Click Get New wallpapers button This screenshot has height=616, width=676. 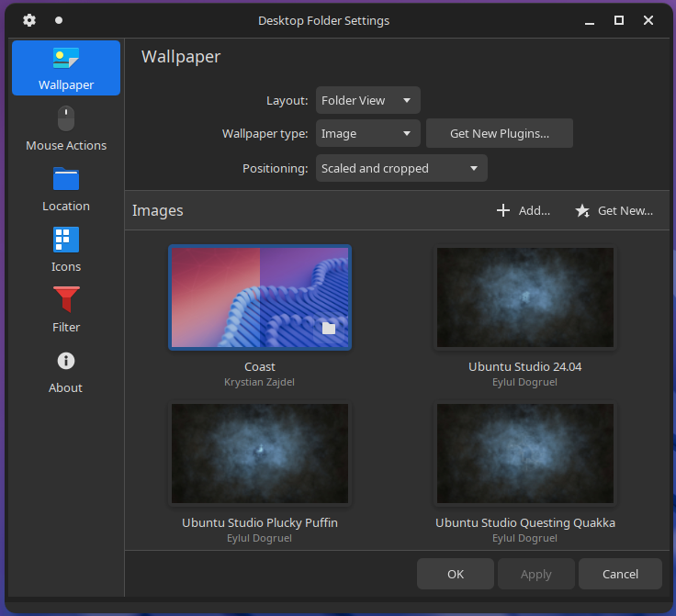tap(614, 210)
